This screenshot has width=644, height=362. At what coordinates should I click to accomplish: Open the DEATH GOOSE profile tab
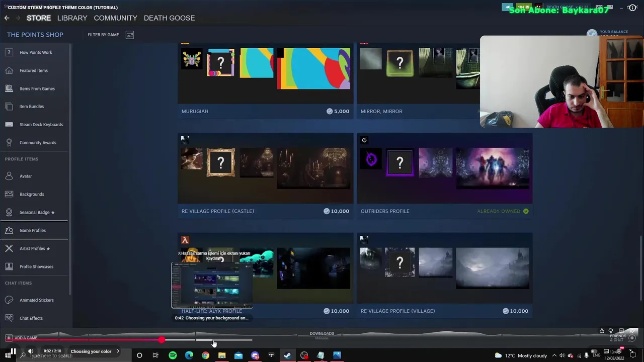click(169, 18)
